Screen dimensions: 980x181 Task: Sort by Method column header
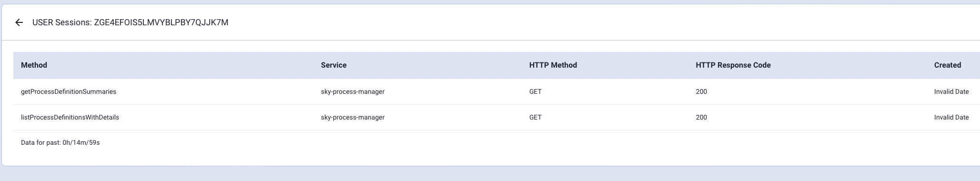pyautogui.click(x=34, y=65)
